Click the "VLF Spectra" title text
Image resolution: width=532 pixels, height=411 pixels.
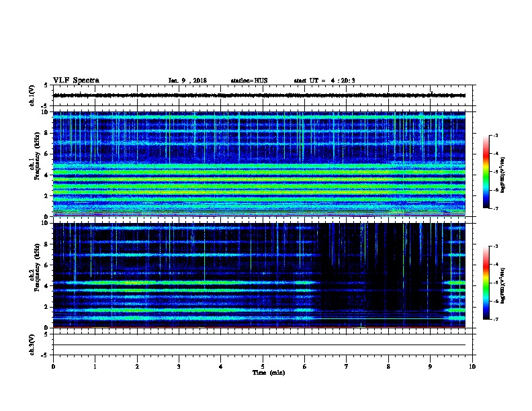coord(76,81)
